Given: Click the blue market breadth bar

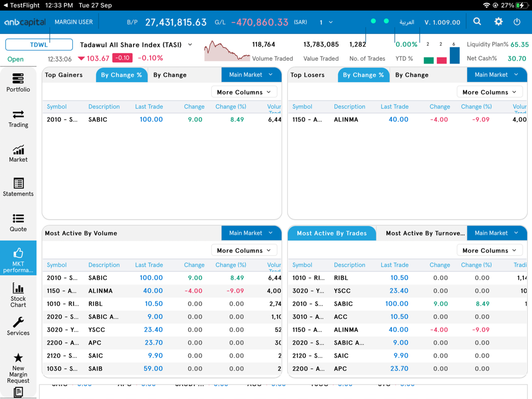Looking at the screenshot, I should (455, 55).
